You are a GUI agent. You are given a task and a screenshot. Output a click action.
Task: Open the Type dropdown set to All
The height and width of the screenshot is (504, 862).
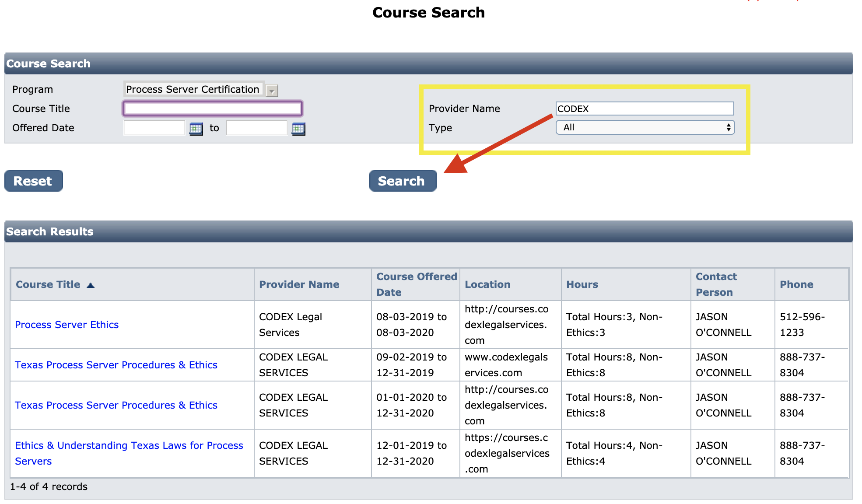pyautogui.click(x=645, y=127)
